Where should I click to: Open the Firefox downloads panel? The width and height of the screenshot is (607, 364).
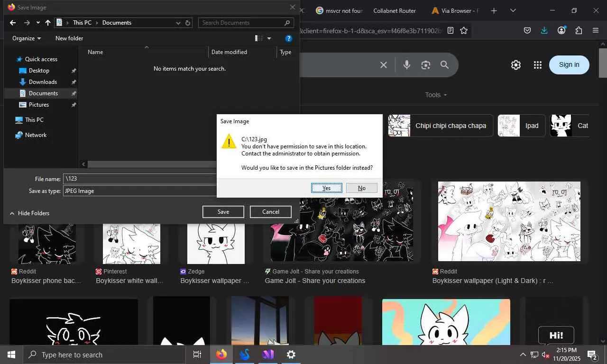click(544, 30)
